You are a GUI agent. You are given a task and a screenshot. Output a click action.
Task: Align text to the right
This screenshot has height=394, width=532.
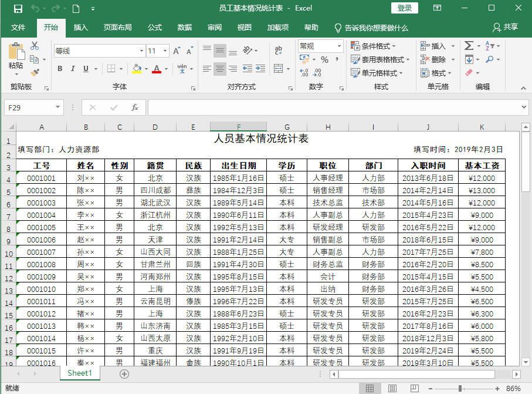tap(233, 69)
